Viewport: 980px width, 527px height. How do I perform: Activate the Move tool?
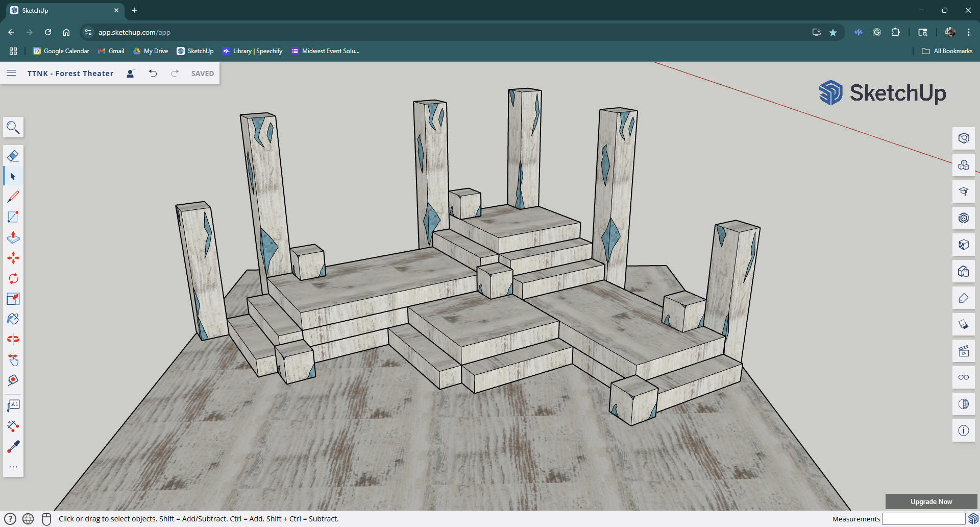13,258
